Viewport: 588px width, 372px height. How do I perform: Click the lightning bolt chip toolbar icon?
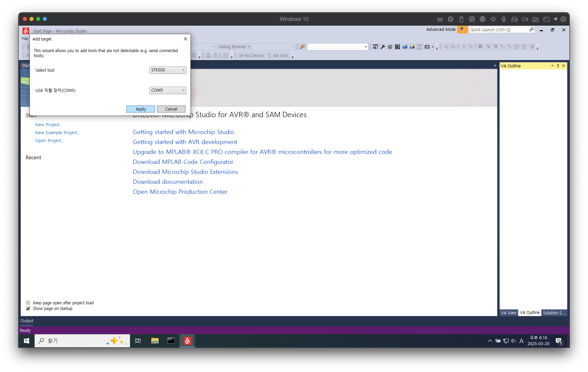pos(412,47)
